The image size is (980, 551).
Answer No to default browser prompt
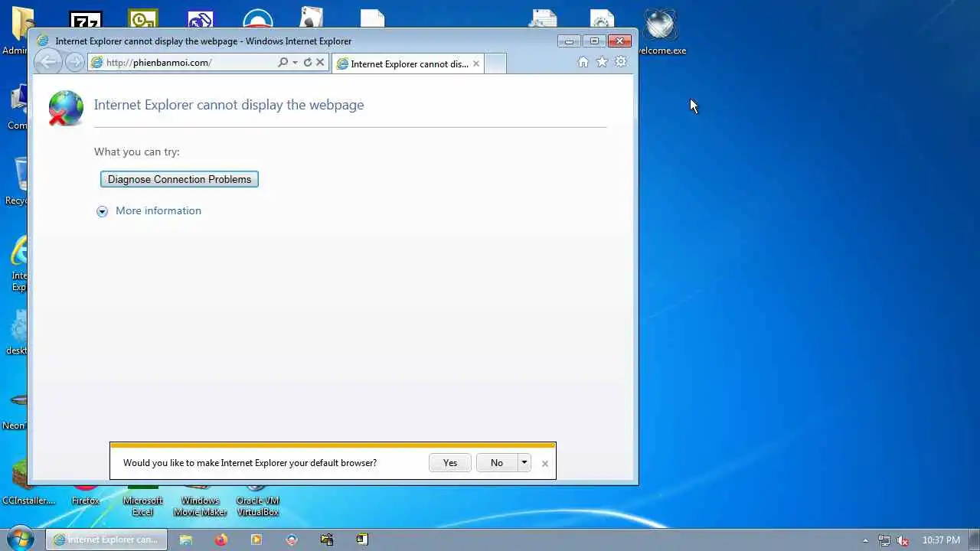497,463
